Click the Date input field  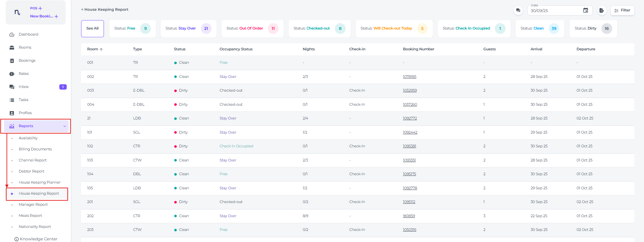tap(555, 11)
